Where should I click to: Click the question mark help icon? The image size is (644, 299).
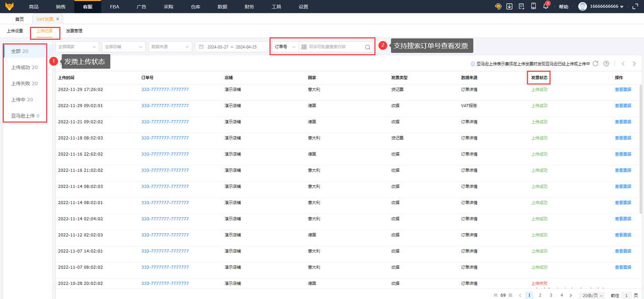(606, 64)
